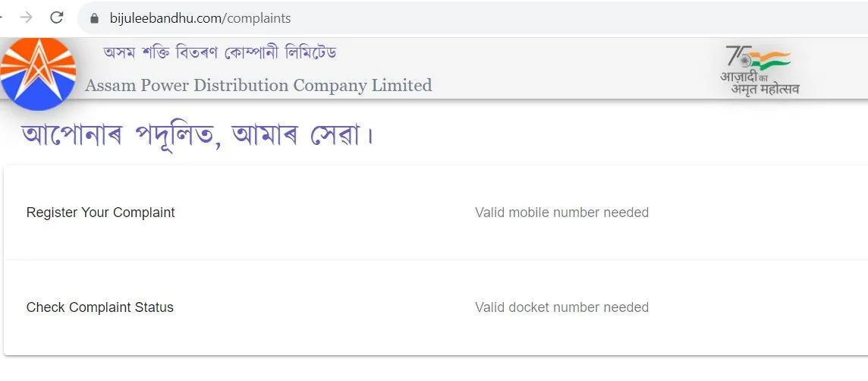
Task: Click the Assamese company name in header
Action: (220, 53)
